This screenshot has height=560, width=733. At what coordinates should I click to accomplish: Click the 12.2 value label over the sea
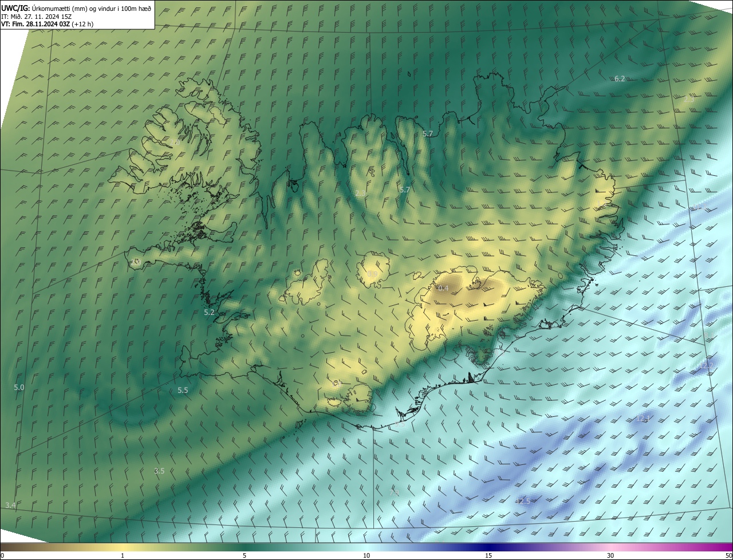pos(707,364)
